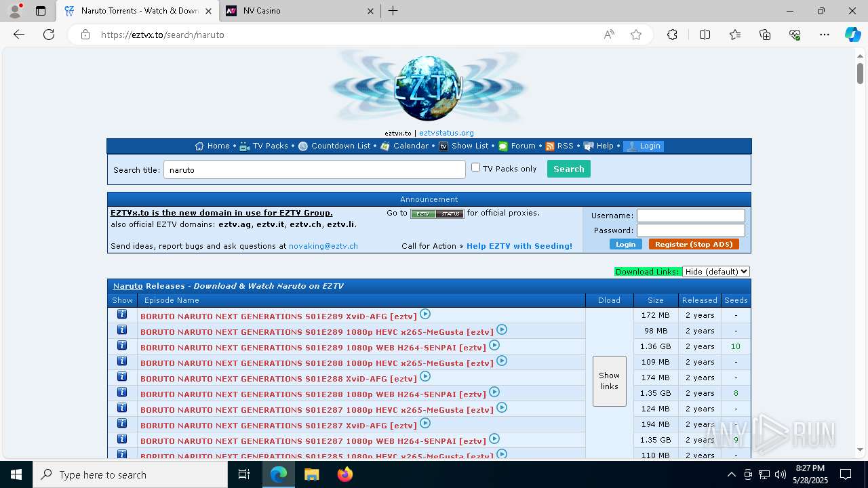Click info icon for S01E289 HEVC x265-MeGusta row

(x=122, y=330)
